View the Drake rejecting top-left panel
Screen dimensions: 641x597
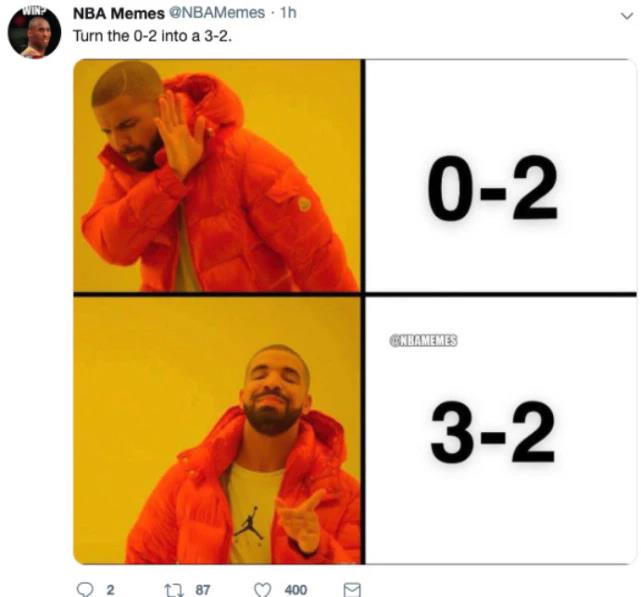217,175
